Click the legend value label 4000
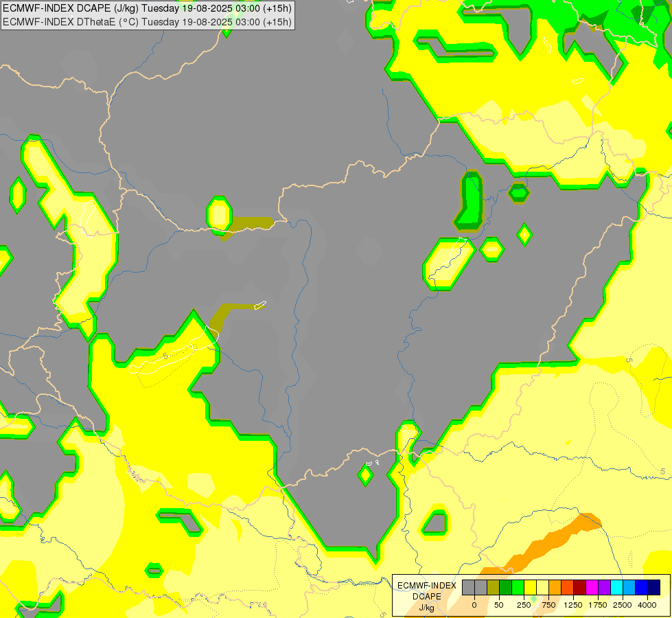Screen dimensions: 672x618 click(647, 605)
